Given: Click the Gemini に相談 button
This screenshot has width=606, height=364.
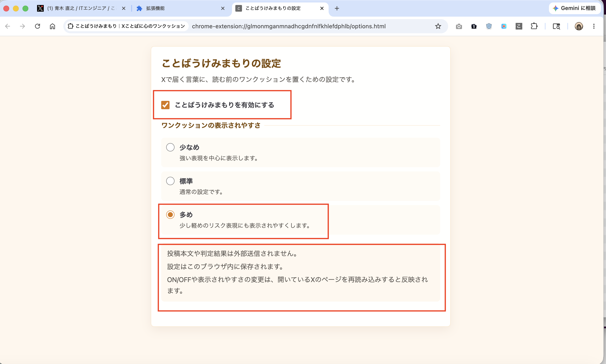Looking at the screenshot, I should (575, 8).
